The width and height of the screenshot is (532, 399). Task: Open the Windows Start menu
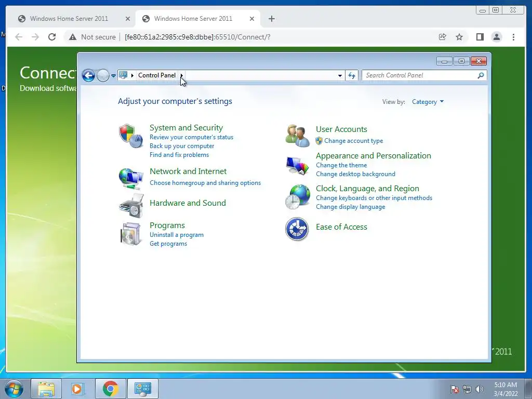14,389
